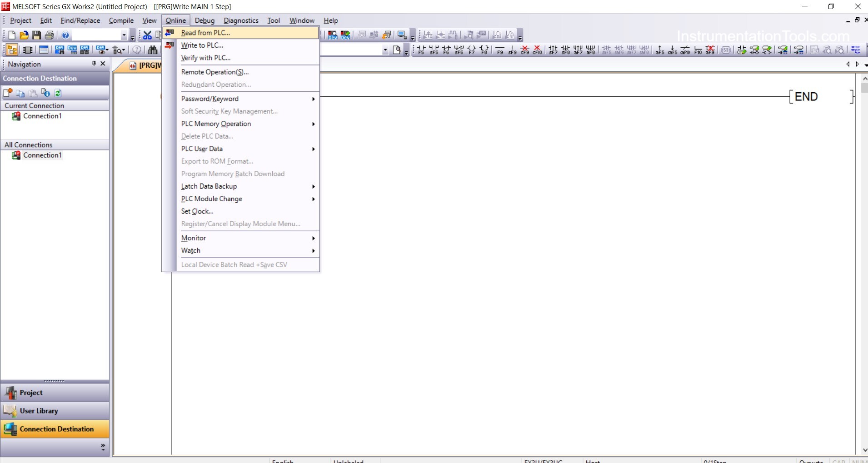Expand PLC Memory Operation submenu
Viewport: 868px width, 463px height.
pyautogui.click(x=313, y=124)
